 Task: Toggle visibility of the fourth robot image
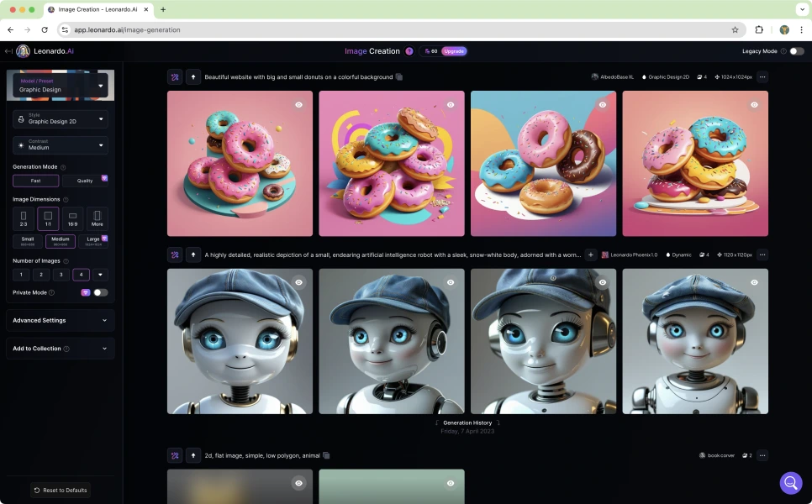click(x=754, y=282)
